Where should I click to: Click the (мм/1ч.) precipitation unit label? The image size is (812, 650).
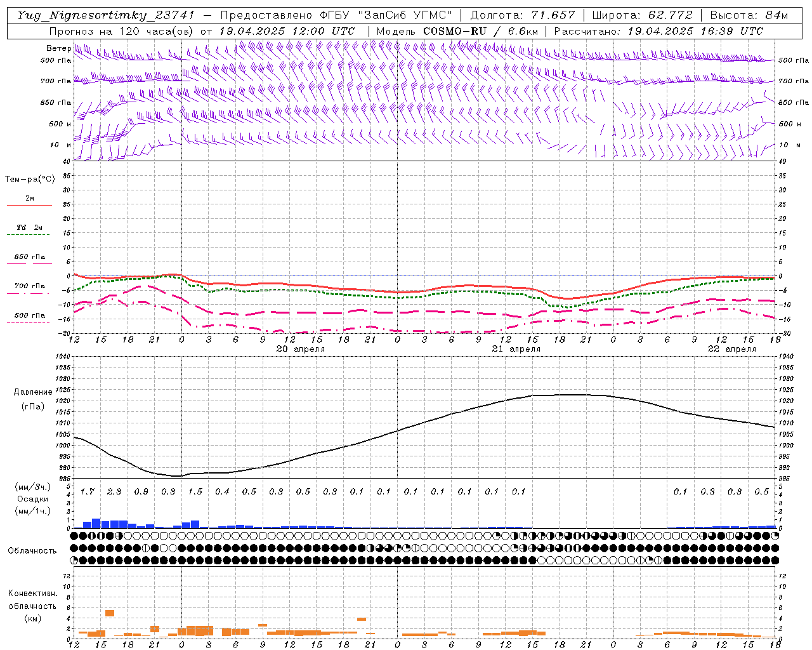click(x=32, y=511)
